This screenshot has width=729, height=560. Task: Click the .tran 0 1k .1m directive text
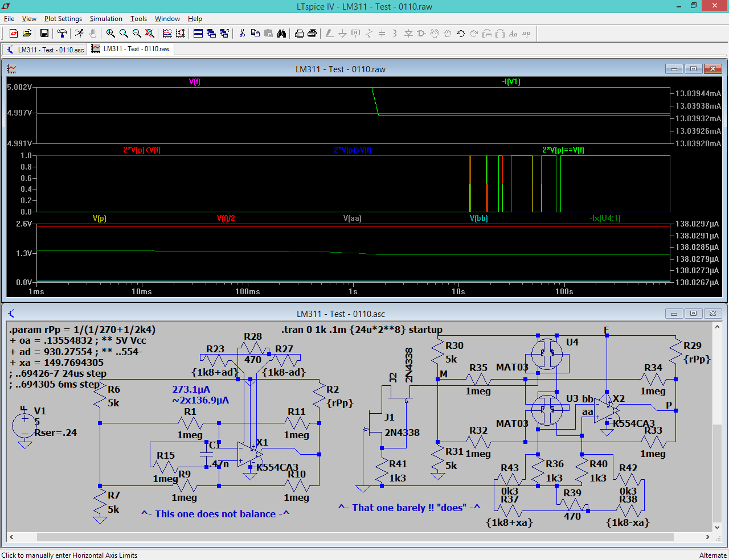point(362,330)
